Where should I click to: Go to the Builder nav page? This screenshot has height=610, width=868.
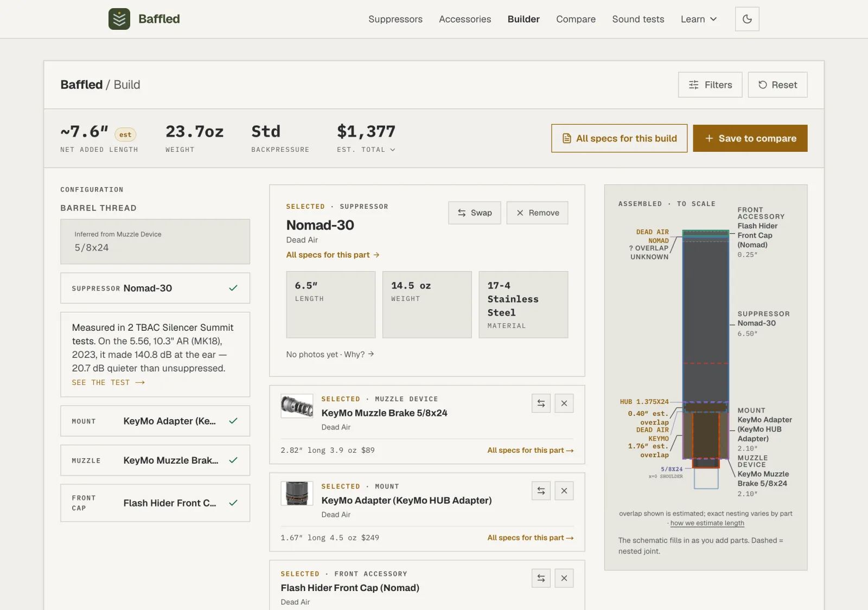pyautogui.click(x=524, y=19)
